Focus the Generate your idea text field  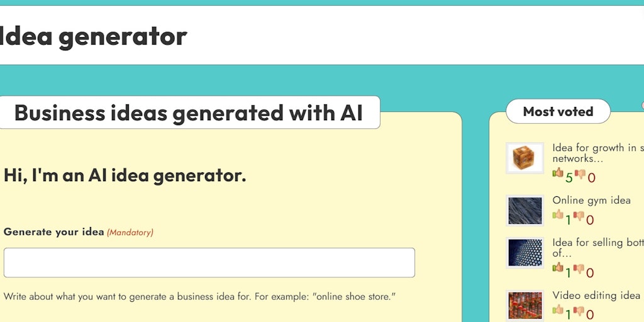(x=209, y=262)
